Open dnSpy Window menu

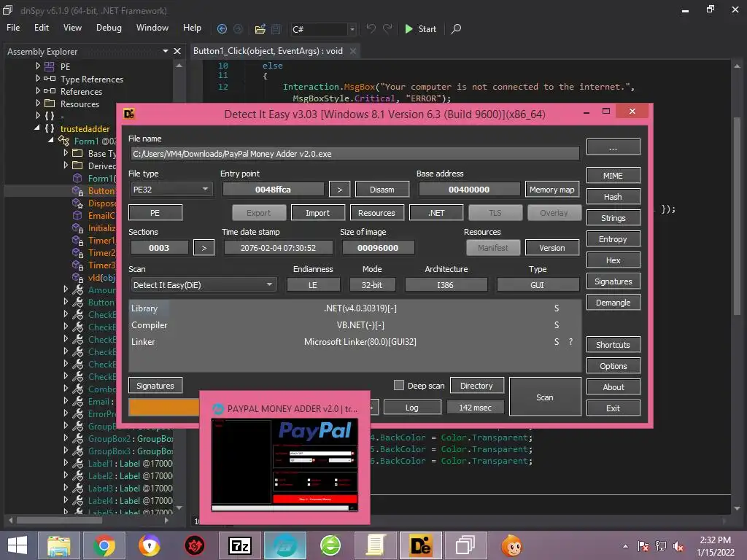point(152,28)
